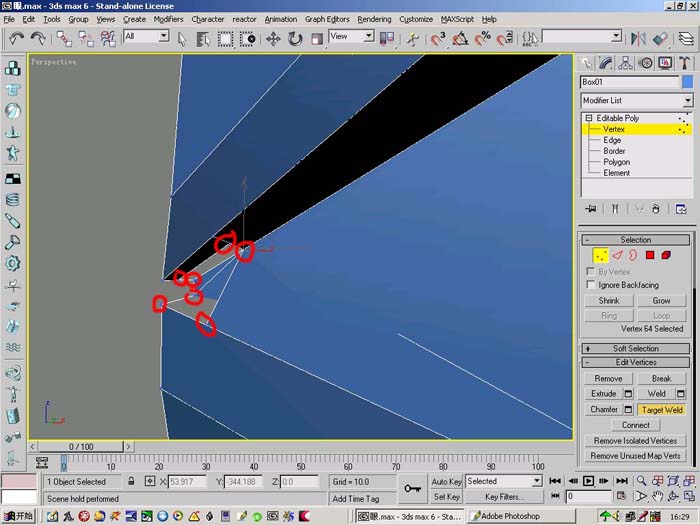Select Polygon sub-object red square icon

[650, 255]
